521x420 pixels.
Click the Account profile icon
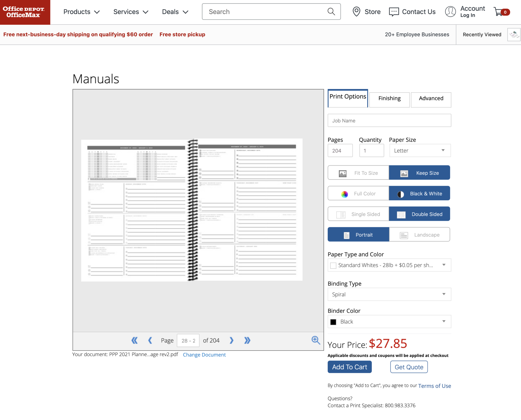(450, 12)
